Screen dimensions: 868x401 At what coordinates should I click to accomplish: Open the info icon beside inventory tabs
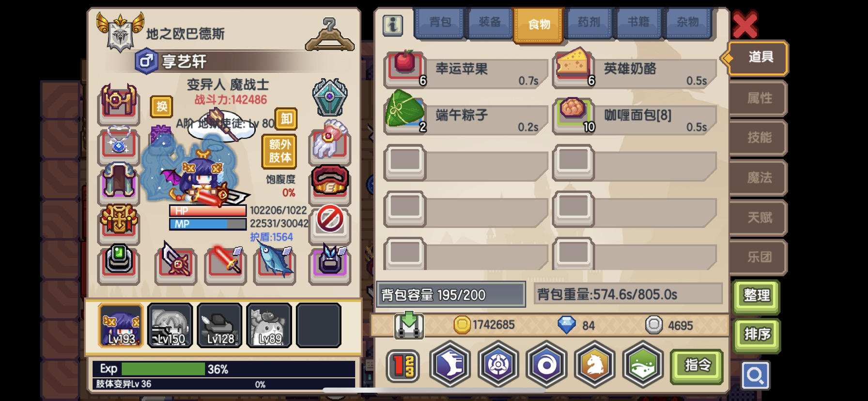pos(393,25)
